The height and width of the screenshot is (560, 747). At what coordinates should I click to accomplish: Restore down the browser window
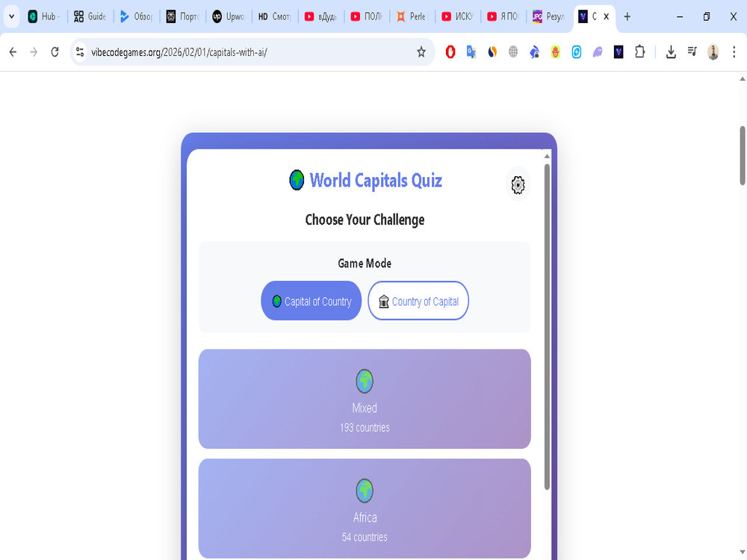tap(707, 16)
